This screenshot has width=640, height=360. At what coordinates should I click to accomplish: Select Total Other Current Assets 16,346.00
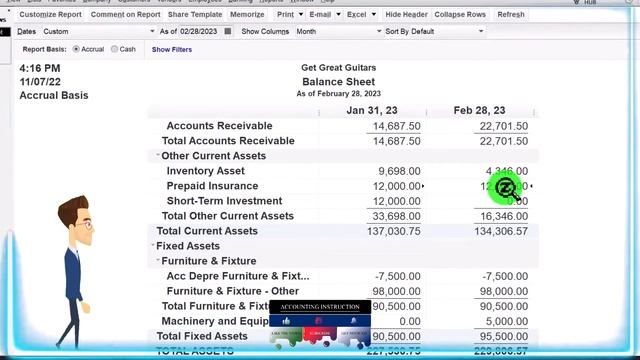coord(504,216)
